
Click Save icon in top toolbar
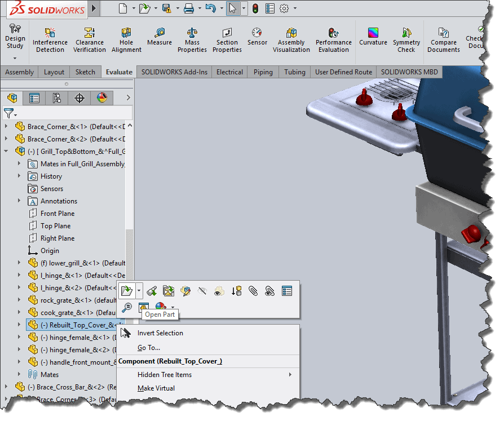166,8
